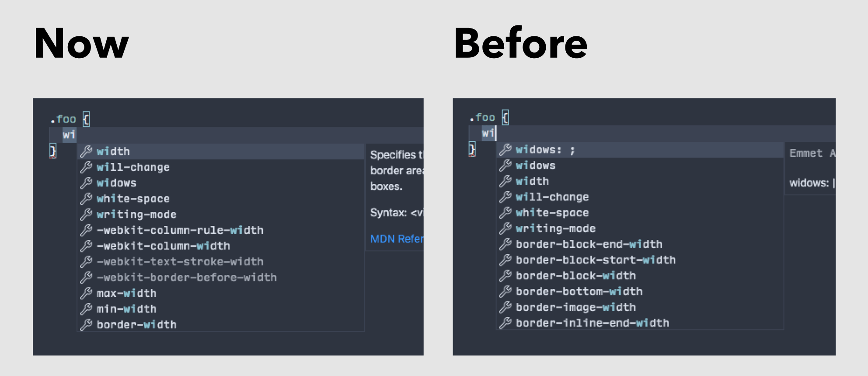The image size is (868, 376).
Task: Select the "min-width" autocomplete suggestion
Action: 126,309
